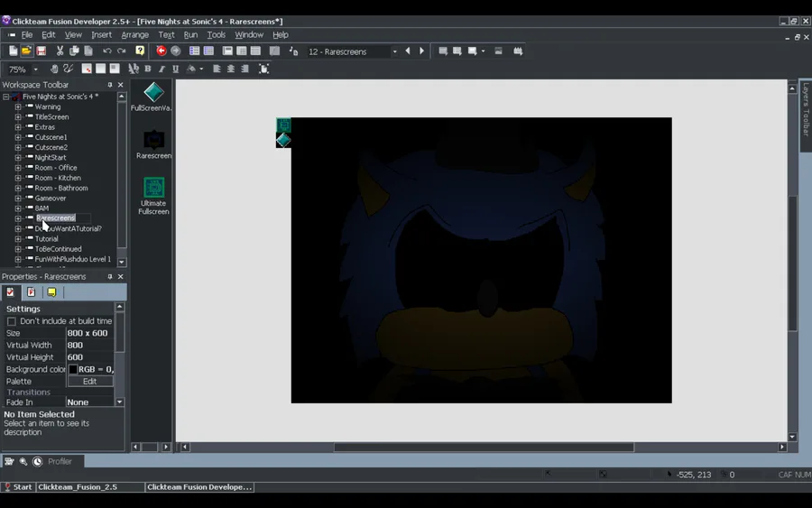Click the red Back arrow icon
The width and height of the screenshot is (812, 508).
coord(161,51)
